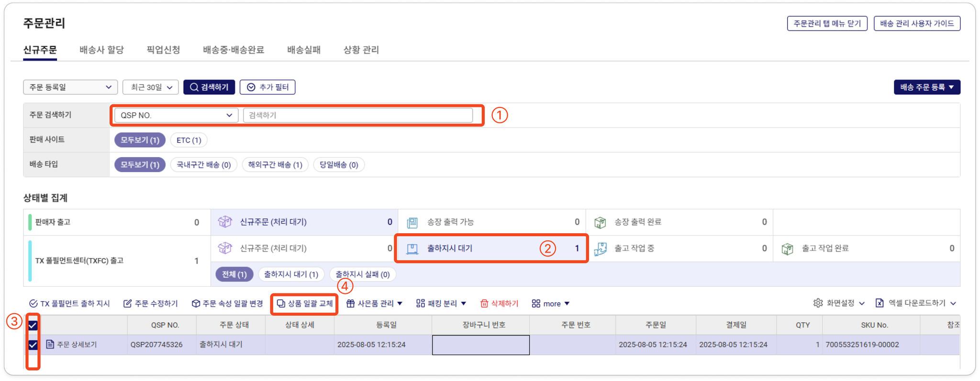Expand the 패킹 분리 dropdown menu
This screenshot has width=980, height=381.
point(463,304)
